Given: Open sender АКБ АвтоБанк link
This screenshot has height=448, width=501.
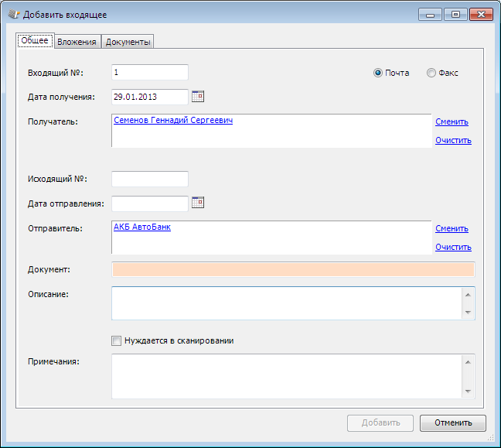Looking at the screenshot, I should pyautogui.click(x=142, y=227).
